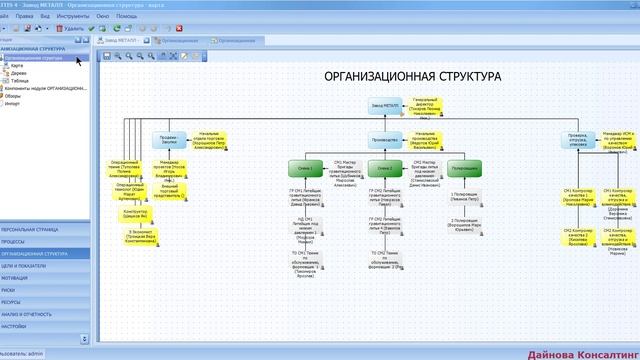Screen dimensions: 640x360
Task: Click the red X icon in main toolbar
Action: click(179, 29)
